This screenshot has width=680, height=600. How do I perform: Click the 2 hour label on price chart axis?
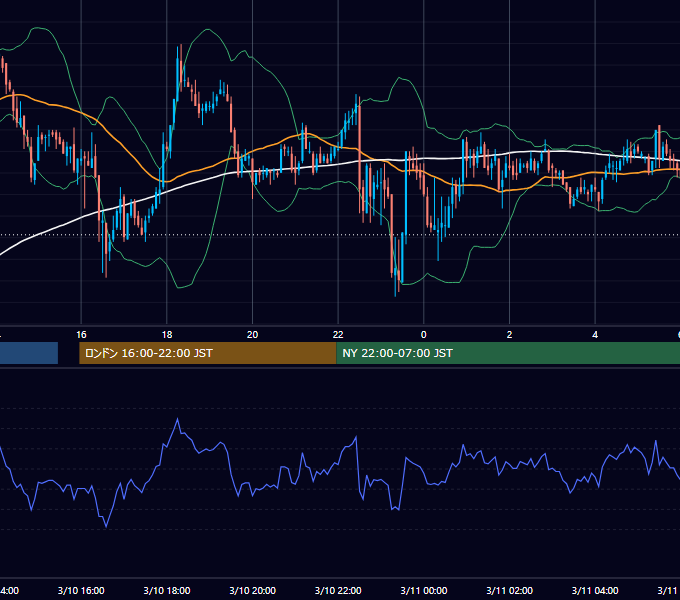click(509, 335)
